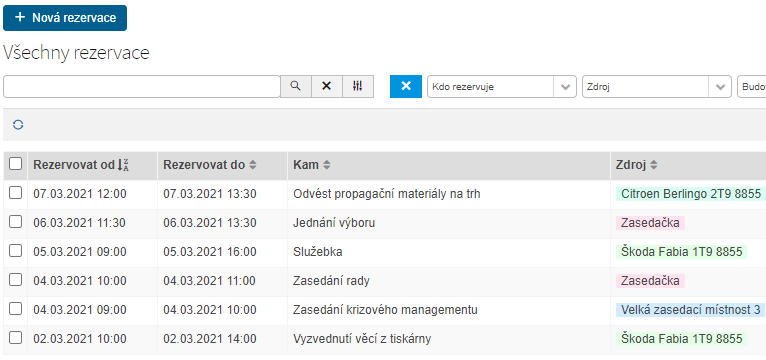The image size is (766, 360).
Task: Check the Služebka row checkbox
Action: pos(16,251)
